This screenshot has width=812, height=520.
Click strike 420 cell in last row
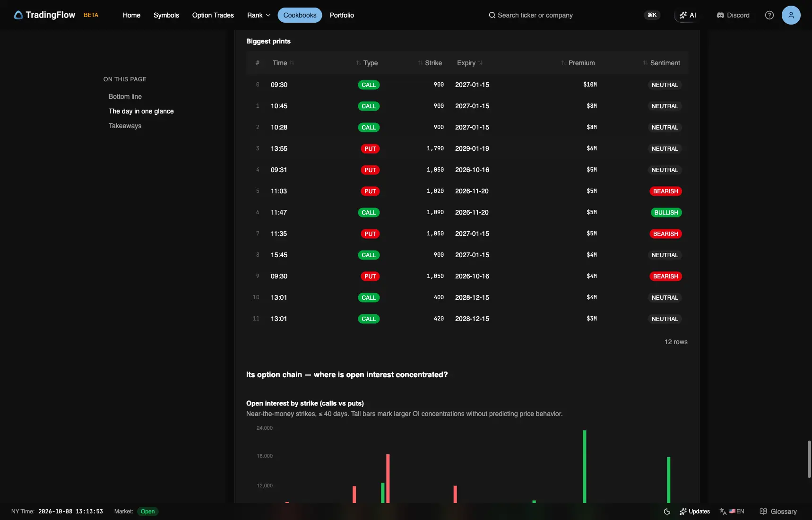click(x=439, y=319)
